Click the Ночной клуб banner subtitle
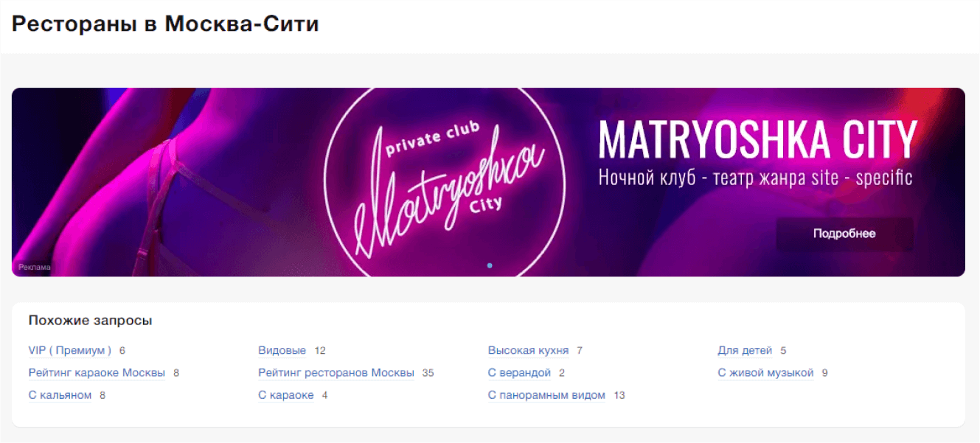The height and width of the screenshot is (443, 980). (x=755, y=178)
